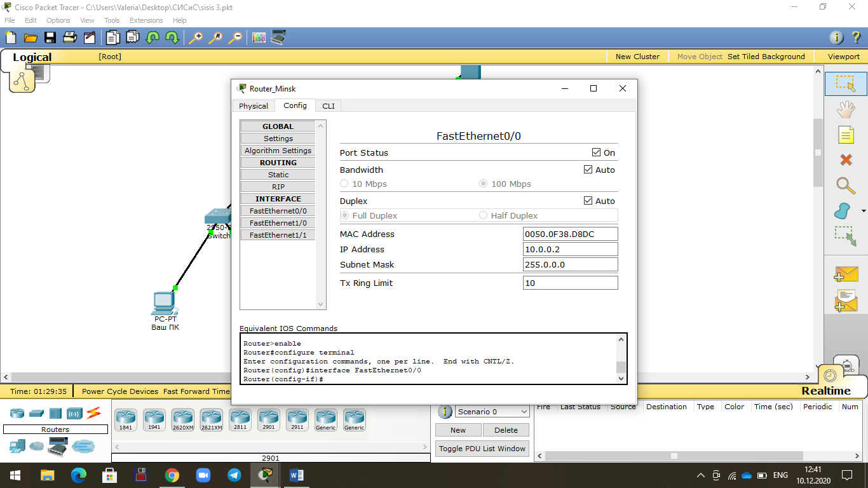
Task: Open the scenario info icon
Action: pyautogui.click(x=445, y=412)
